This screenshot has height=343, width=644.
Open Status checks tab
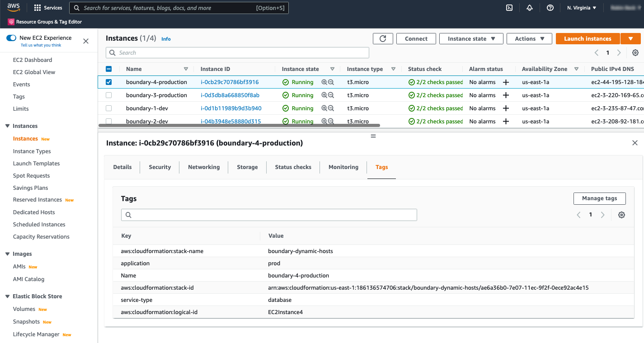[x=293, y=167]
